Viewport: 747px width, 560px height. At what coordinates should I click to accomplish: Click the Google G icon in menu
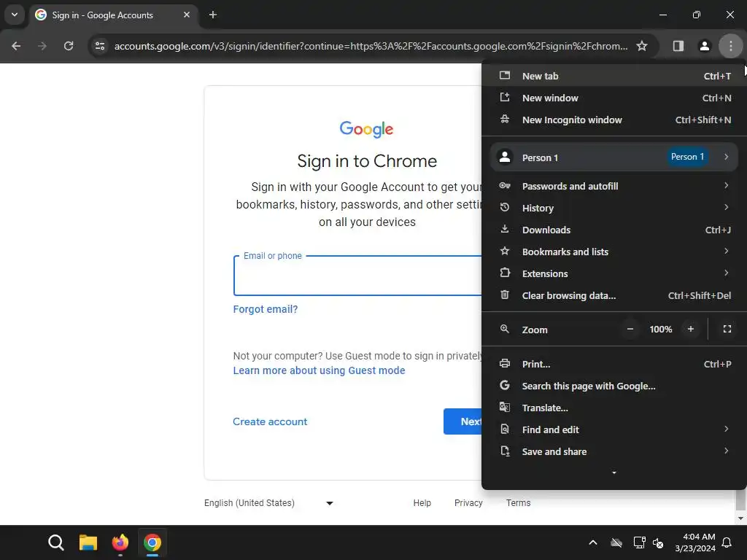(505, 385)
